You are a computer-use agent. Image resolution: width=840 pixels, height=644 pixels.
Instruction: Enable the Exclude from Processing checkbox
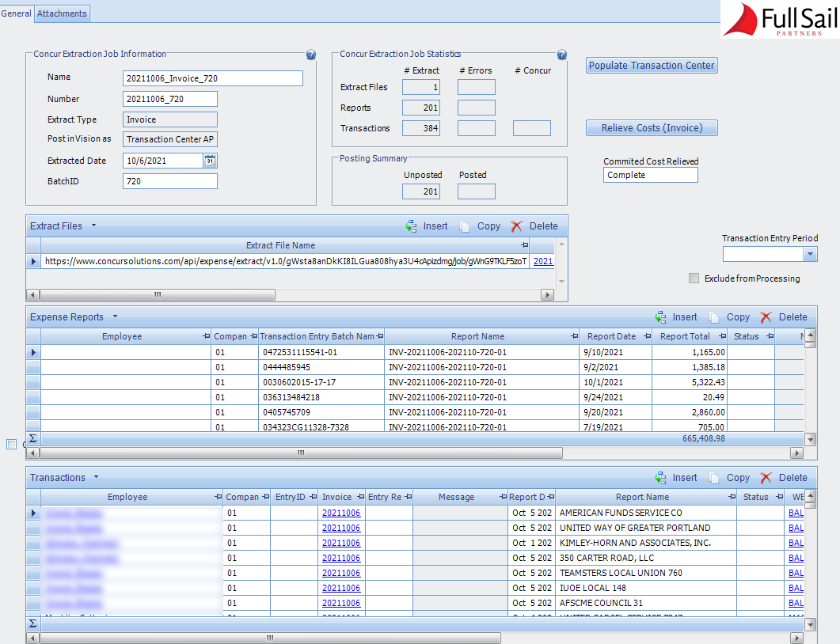[x=694, y=278]
